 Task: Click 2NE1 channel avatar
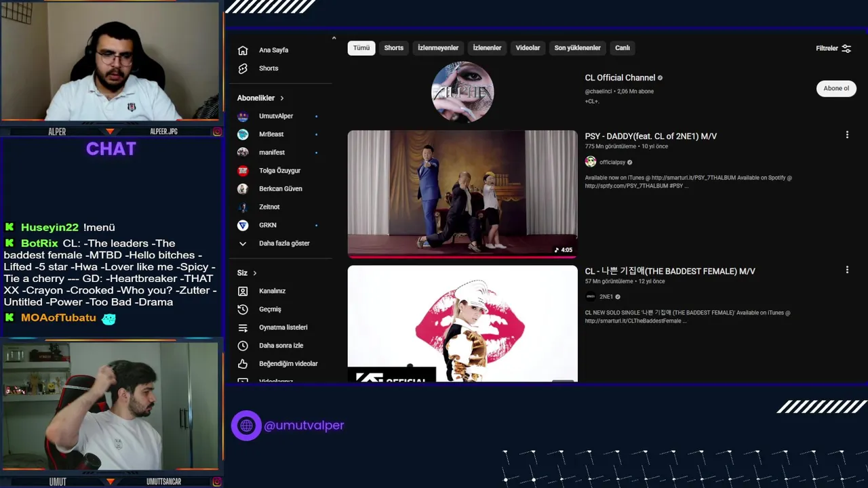(x=591, y=296)
